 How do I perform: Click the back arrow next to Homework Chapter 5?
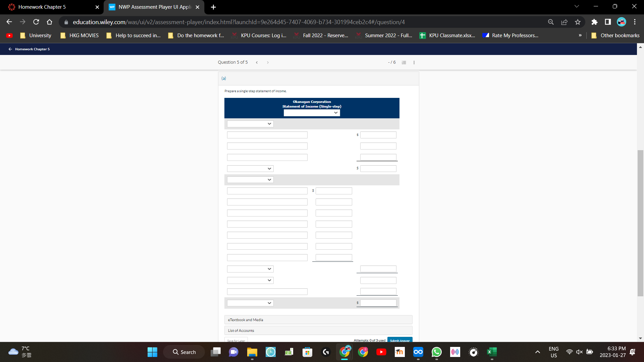(x=10, y=49)
